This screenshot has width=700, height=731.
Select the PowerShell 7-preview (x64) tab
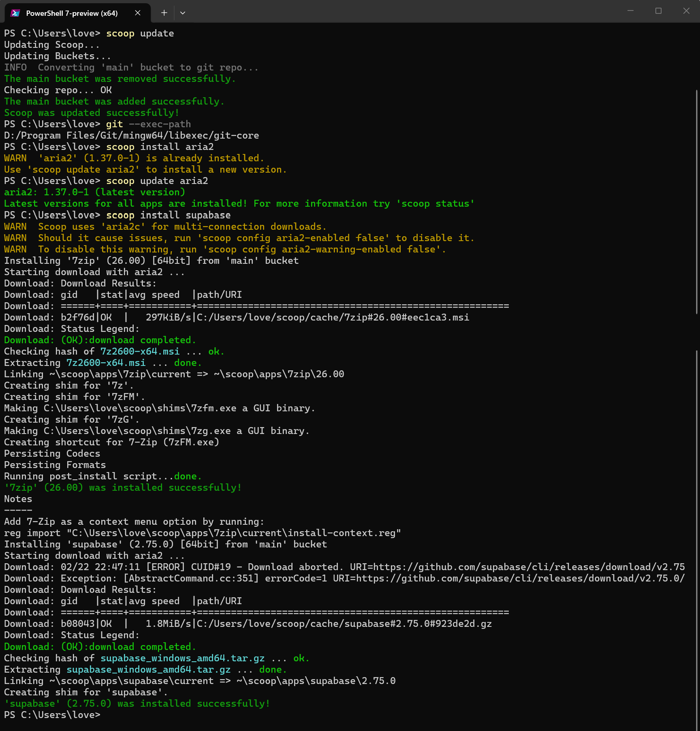pyautogui.click(x=77, y=13)
